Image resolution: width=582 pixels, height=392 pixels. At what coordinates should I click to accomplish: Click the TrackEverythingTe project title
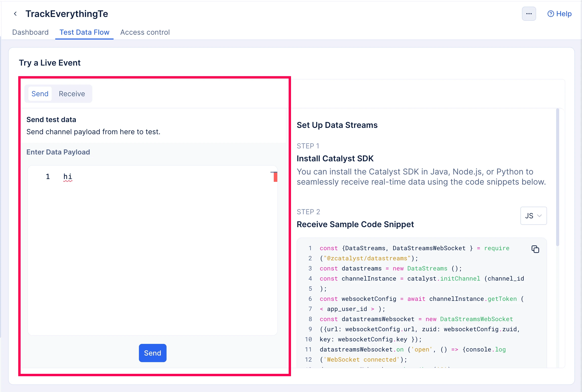[x=67, y=14]
